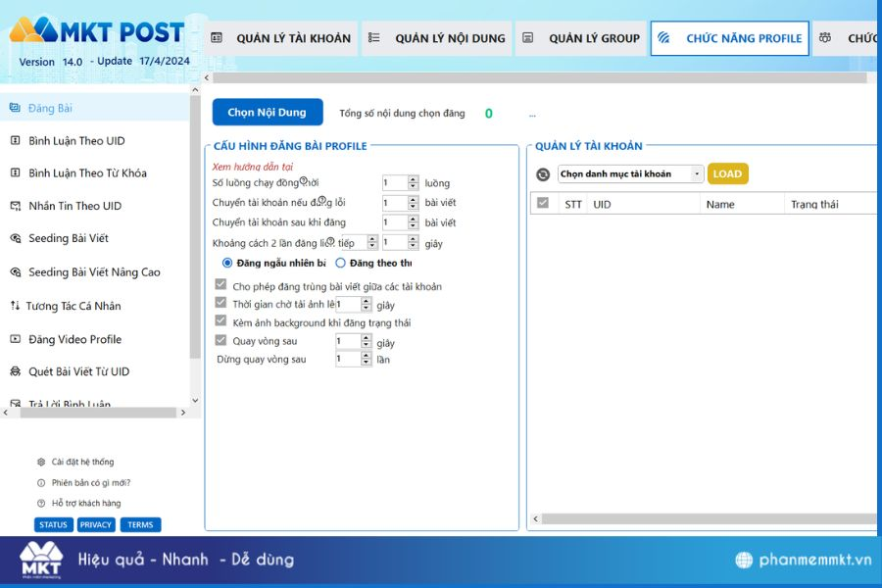The height and width of the screenshot is (588, 882).
Task: Click the refresh icon beside account category dropdown
Action: pyautogui.click(x=543, y=174)
